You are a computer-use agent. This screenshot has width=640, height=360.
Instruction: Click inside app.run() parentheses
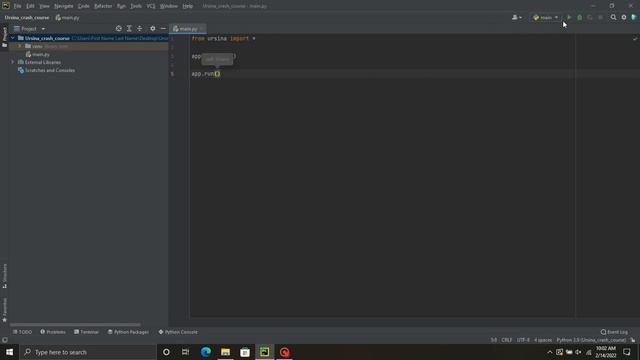[x=217, y=74]
